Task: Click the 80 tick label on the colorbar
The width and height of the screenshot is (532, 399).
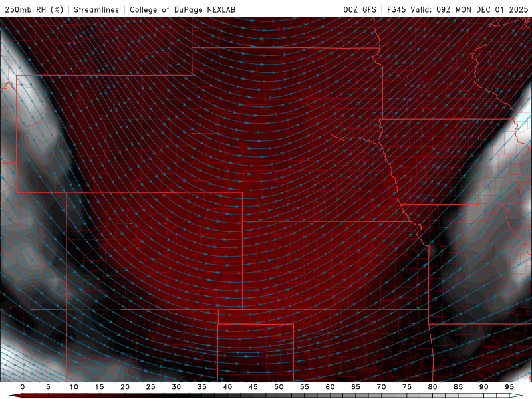Action: coord(432,387)
